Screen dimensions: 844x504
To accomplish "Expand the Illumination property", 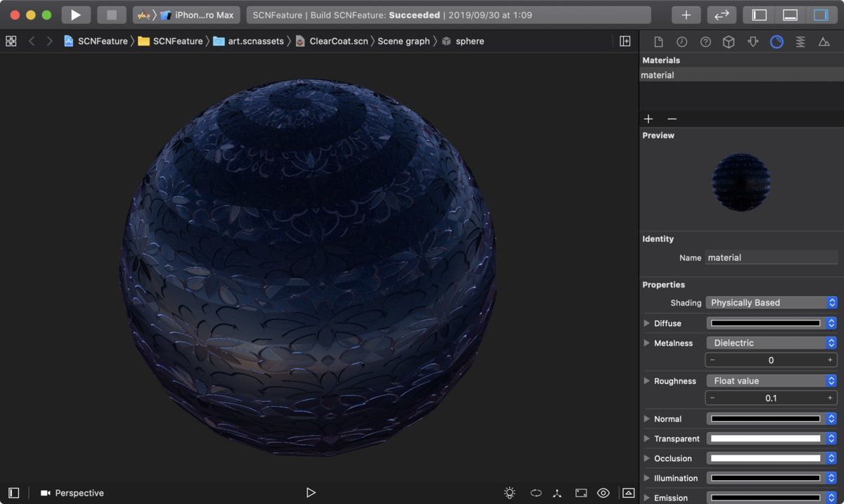I will pos(647,478).
